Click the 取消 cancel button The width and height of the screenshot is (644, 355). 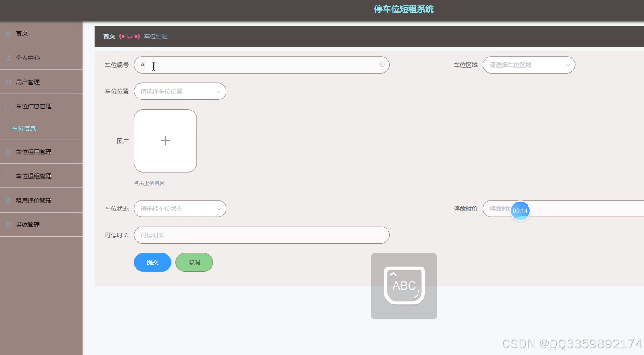194,262
